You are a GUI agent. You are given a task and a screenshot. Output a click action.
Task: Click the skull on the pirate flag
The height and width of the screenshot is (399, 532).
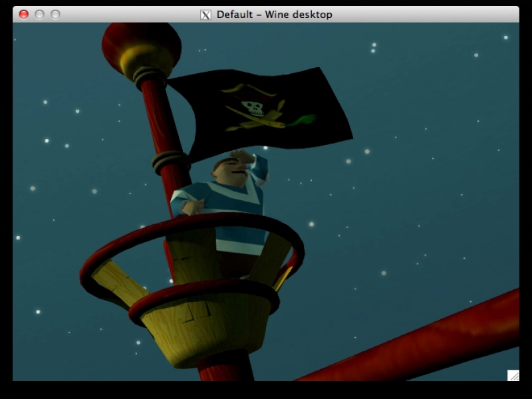point(253,108)
